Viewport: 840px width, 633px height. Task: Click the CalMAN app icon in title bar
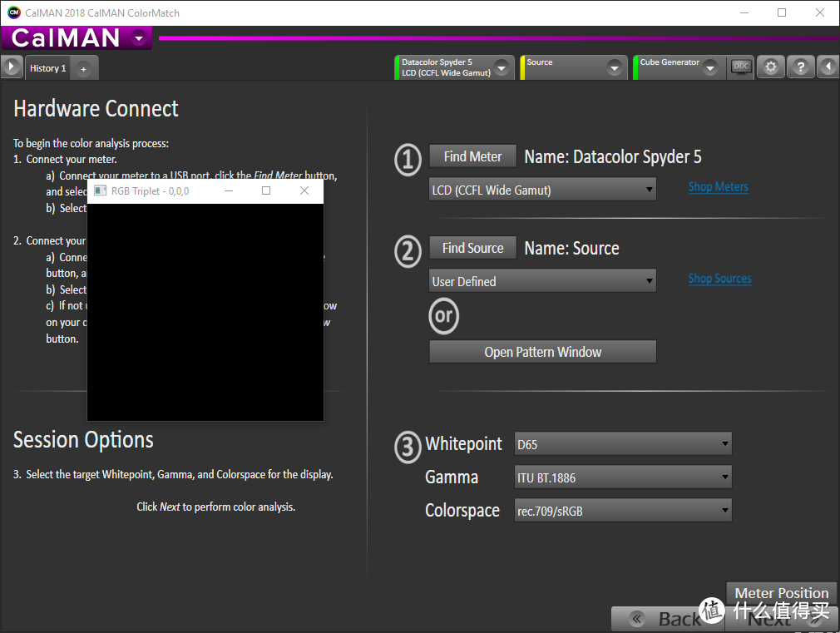tap(13, 12)
